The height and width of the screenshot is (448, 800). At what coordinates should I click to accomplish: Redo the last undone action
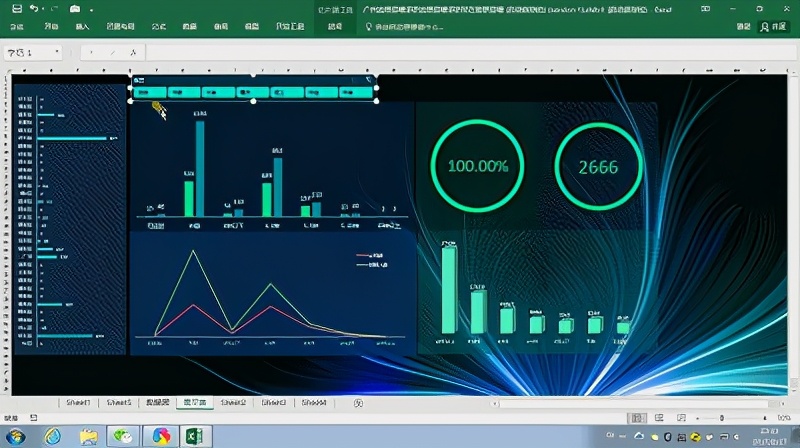pos(55,9)
